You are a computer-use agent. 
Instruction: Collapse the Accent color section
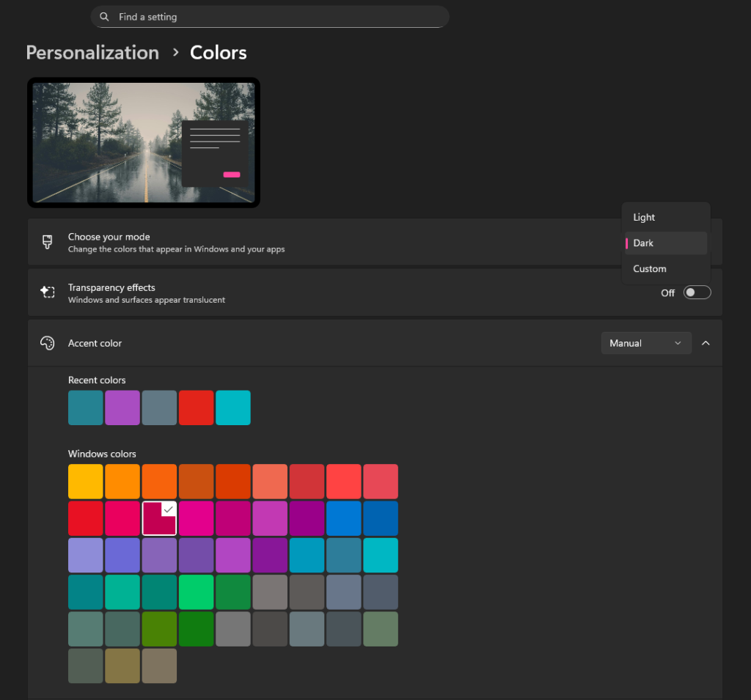[706, 342]
